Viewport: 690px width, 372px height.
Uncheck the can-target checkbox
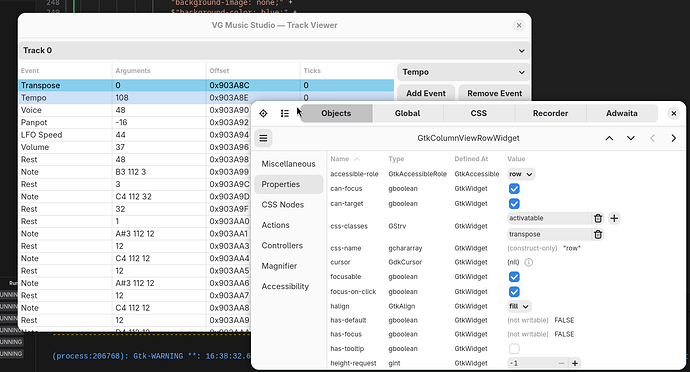[514, 204]
